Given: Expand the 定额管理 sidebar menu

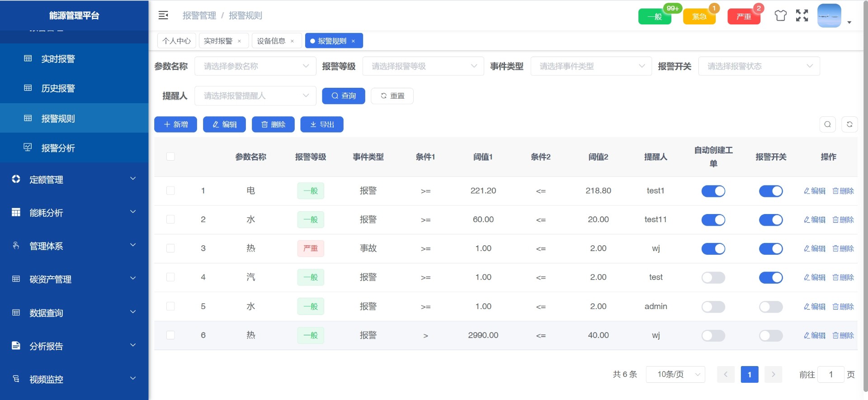Looking at the screenshot, I should (x=74, y=180).
